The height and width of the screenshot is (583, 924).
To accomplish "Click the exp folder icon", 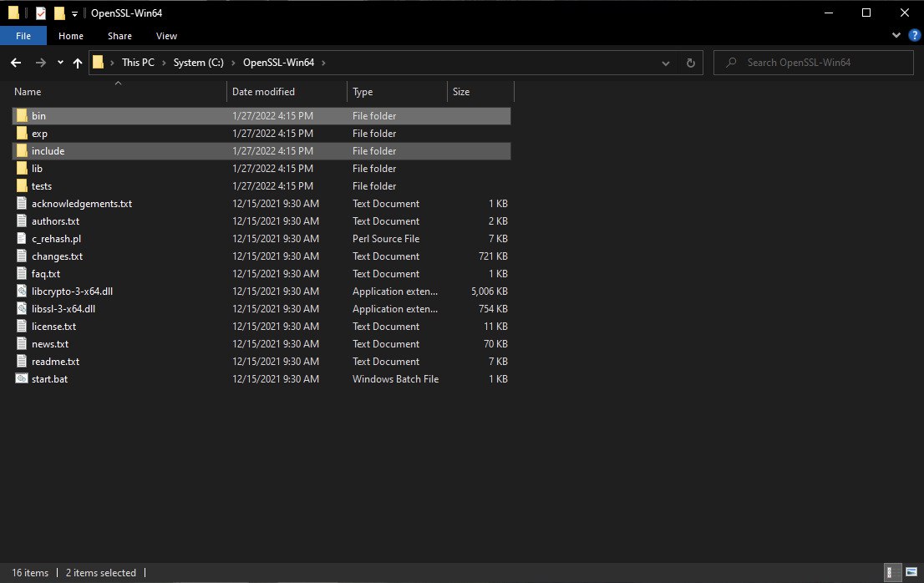I will [22, 133].
